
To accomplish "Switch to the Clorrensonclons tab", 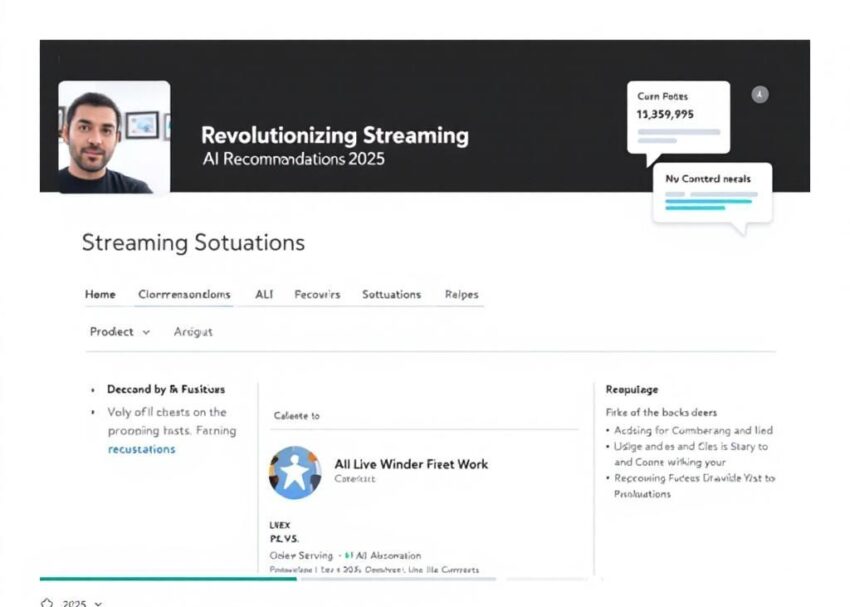I will 184,294.
